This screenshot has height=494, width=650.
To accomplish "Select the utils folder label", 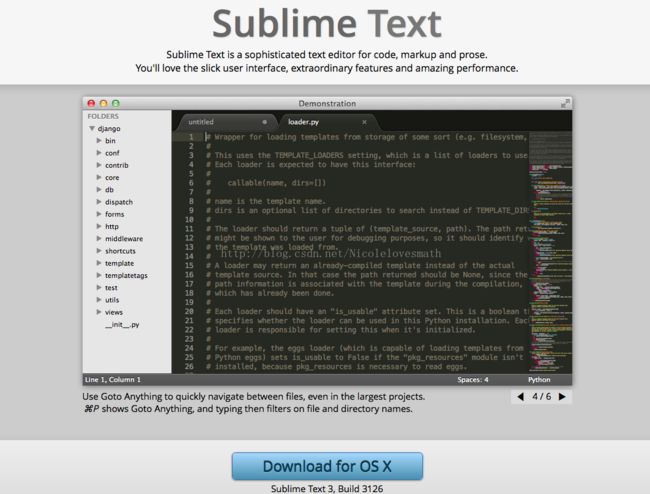I will pos(112,300).
